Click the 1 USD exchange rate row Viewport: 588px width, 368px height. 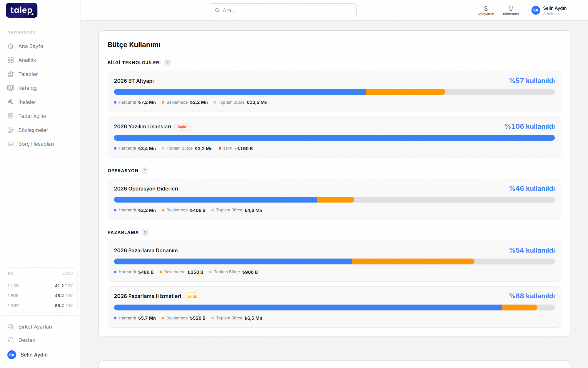click(40, 286)
